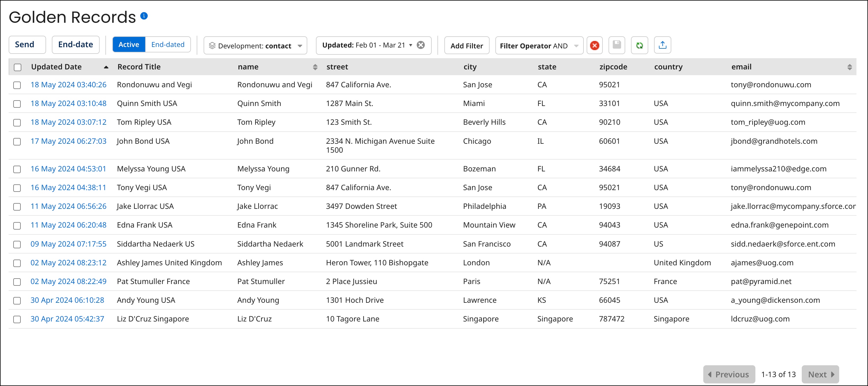Viewport: 868px width, 386px height.
Task: Expand the Filter Operator AND dropdown
Action: tap(576, 46)
